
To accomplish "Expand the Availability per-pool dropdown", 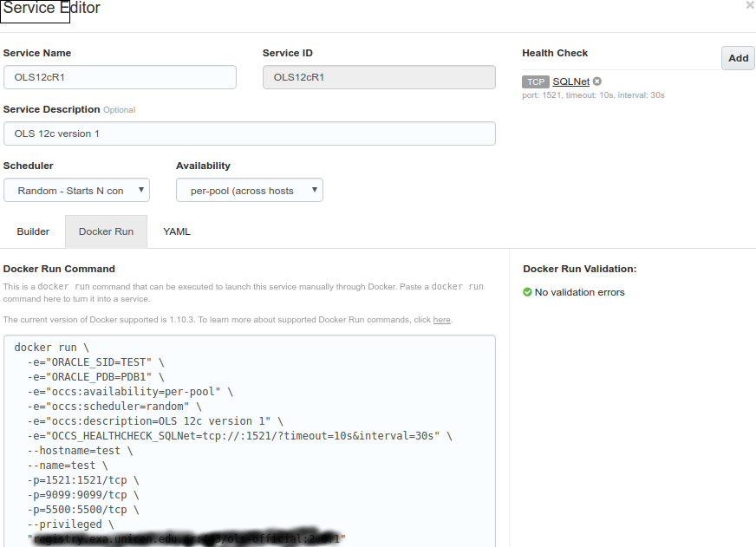I will tap(250, 191).
